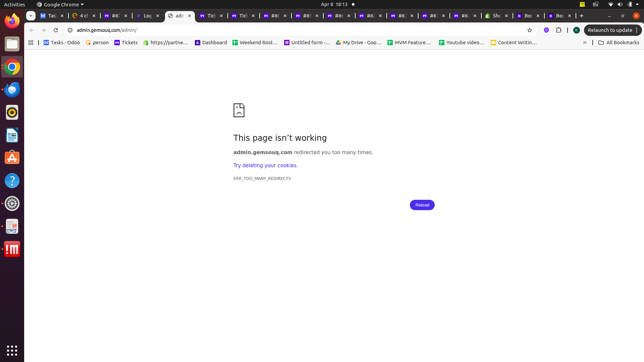Click the Reload button
Viewport: 644px width, 362px height.
[x=422, y=205]
